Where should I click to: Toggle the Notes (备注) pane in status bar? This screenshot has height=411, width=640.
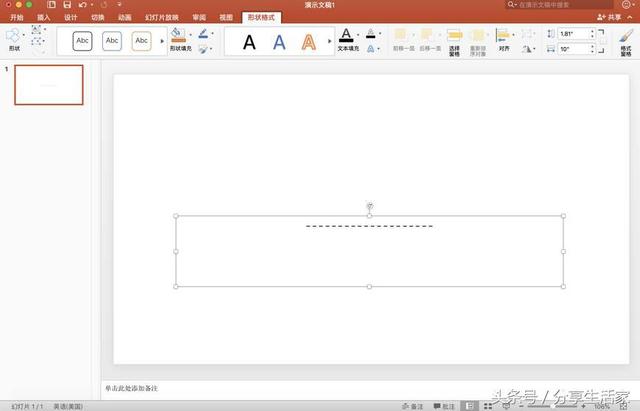coord(411,406)
